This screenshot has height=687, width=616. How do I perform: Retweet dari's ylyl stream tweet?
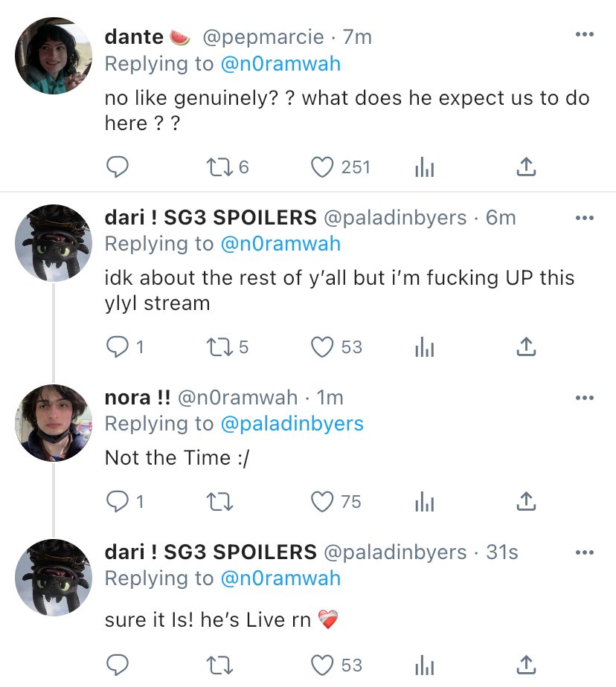218,346
